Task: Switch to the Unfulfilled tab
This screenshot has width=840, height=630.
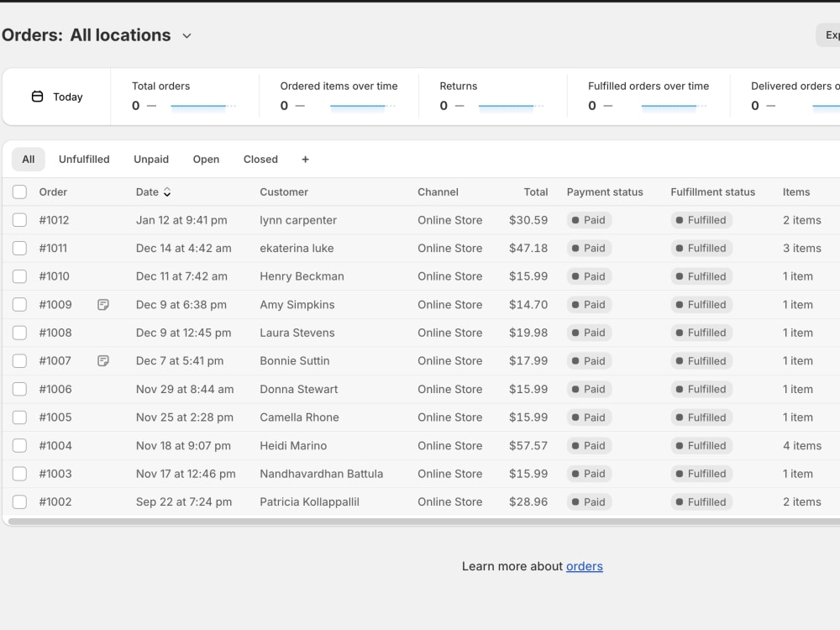Action: click(x=84, y=159)
